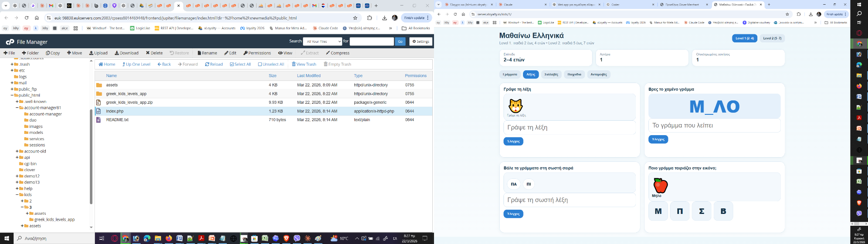868x244 pixels.
Task: Bookmark the page with star in File Manager browser
Action: tap(355, 18)
